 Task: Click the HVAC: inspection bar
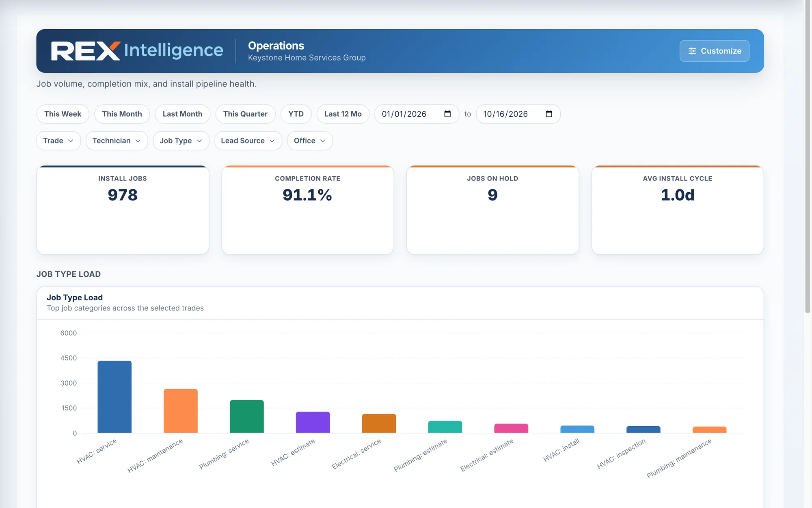(644, 430)
